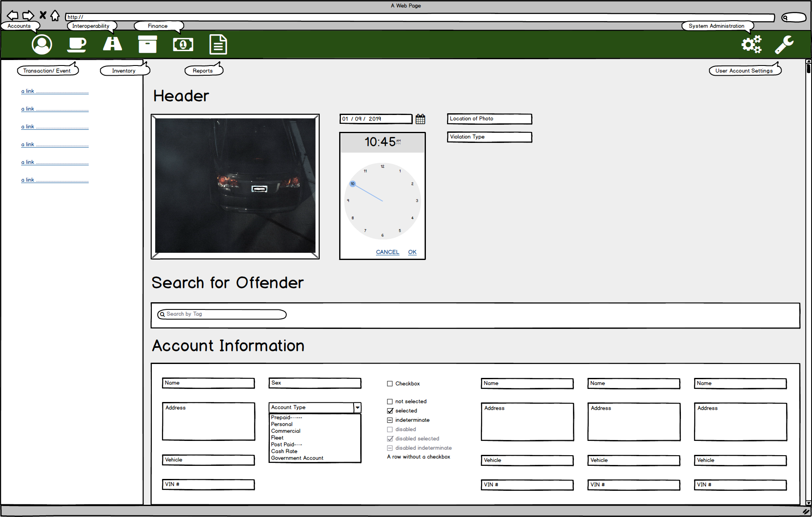
Task: Open the second sidebar 'a link'
Action: tap(55, 109)
